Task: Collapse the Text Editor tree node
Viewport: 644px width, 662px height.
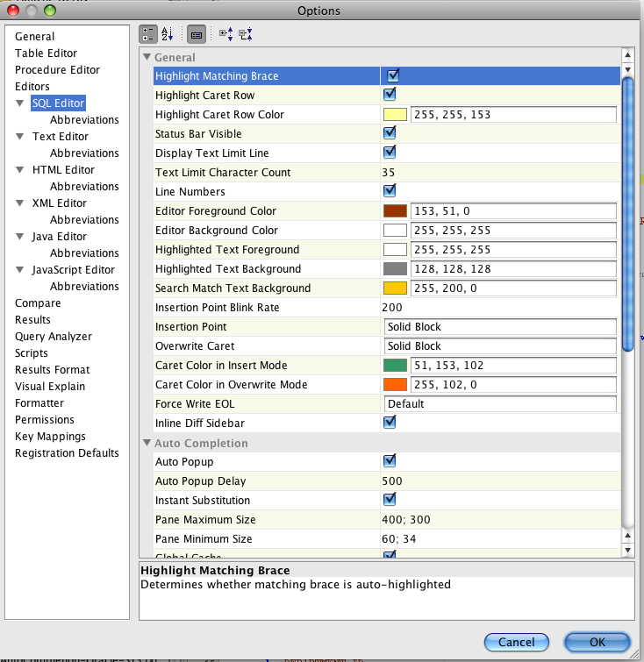Action: coord(19,137)
